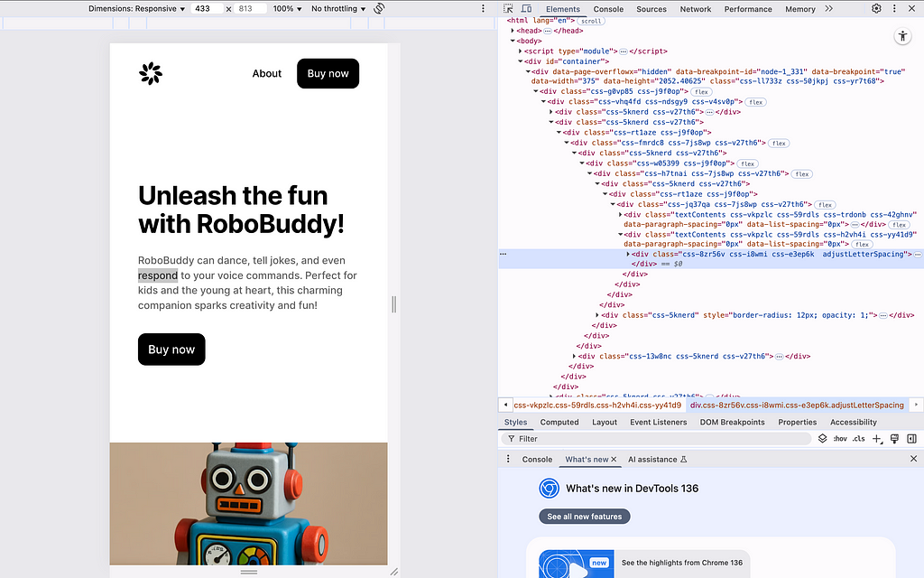Click the robot toy image

click(x=249, y=504)
